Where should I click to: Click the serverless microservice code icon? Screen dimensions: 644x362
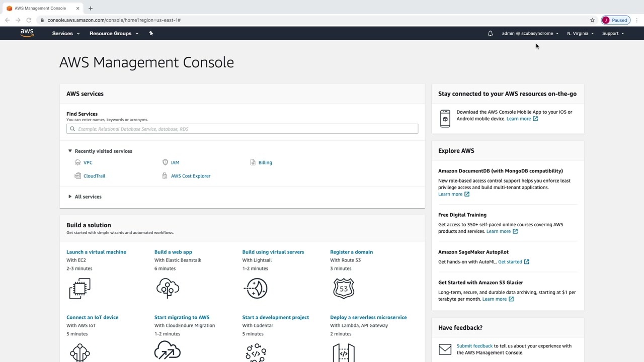[344, 352]
